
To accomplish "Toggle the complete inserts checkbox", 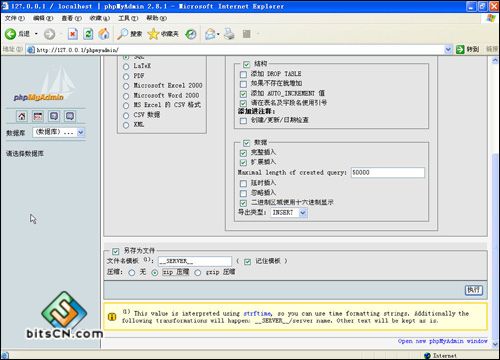I will coord(243,153).
